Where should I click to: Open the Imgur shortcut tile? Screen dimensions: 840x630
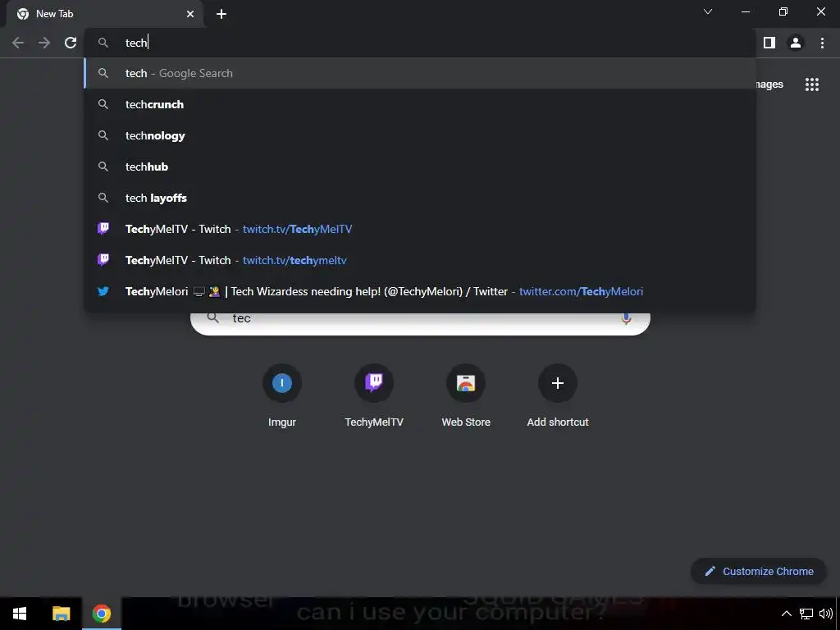[282, 396]
